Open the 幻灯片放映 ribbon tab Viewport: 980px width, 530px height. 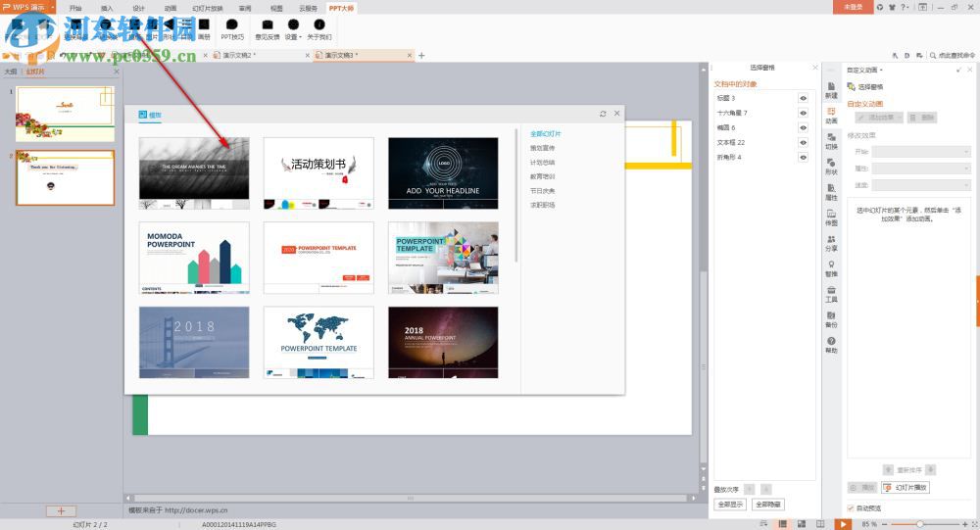click(208, 8)
